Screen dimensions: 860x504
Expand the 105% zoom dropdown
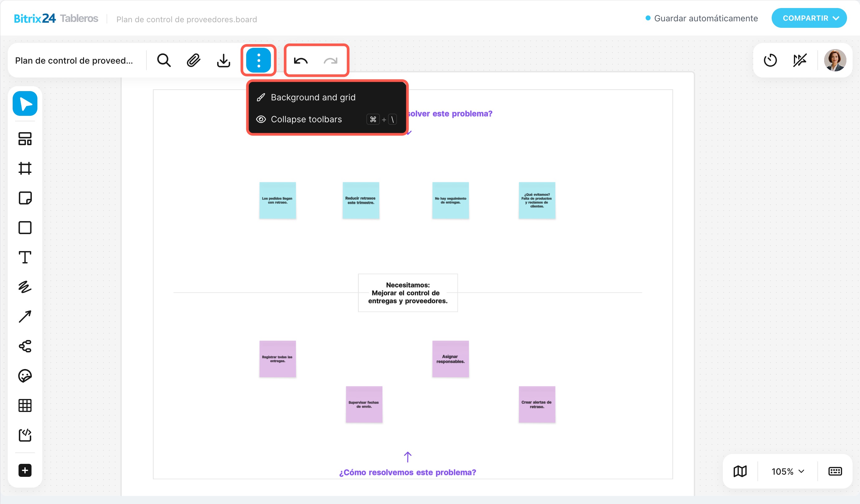tap(788, 472)
